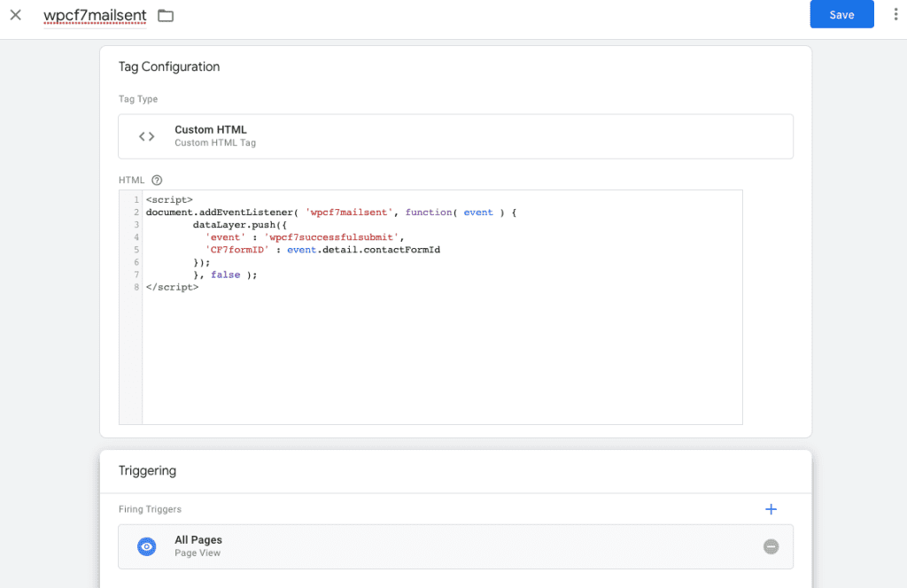
Task: Click the HTML help question mark icon
Action: click(x=157, y=181)
